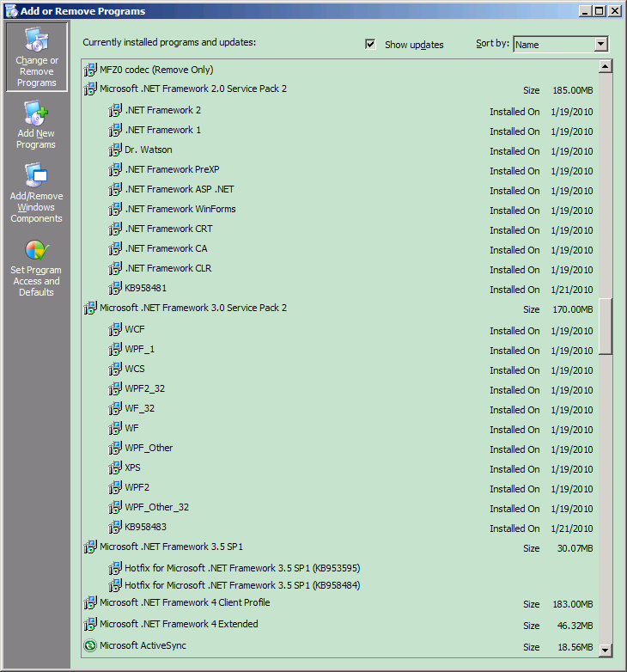Click the WCS entry icon
This screenshot has width=627, height=672.
point(115,369)
